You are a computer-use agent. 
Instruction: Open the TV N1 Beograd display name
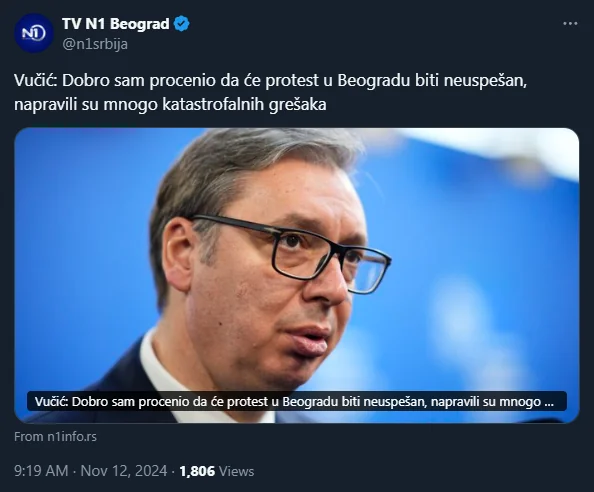click(116, 24)
